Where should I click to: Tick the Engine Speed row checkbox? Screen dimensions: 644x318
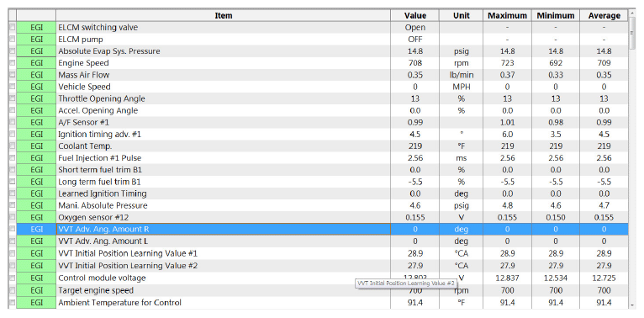pyautogui.click(x=13, y=63)
